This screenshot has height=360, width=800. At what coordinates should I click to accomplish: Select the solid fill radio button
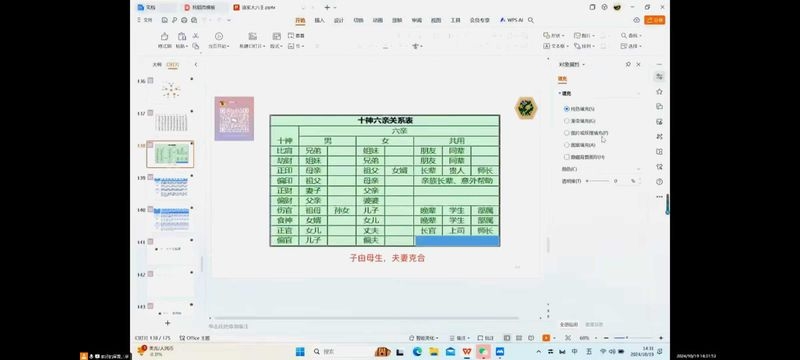click(x=566, y=109)
